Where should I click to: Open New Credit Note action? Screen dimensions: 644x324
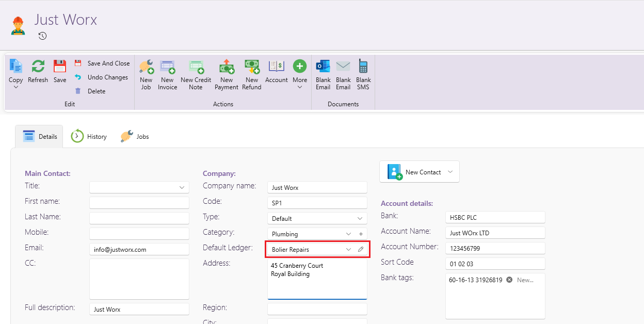coord(196,67)
